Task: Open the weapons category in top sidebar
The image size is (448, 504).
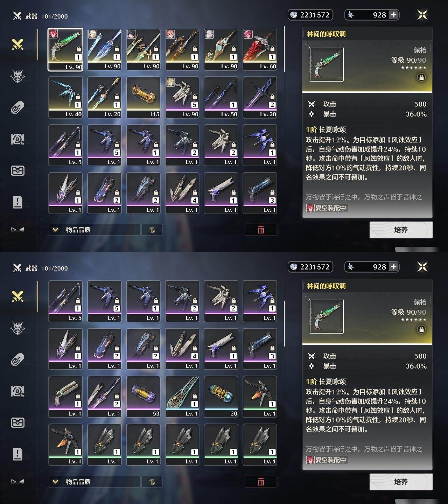Action: click(x=17, y=44)
